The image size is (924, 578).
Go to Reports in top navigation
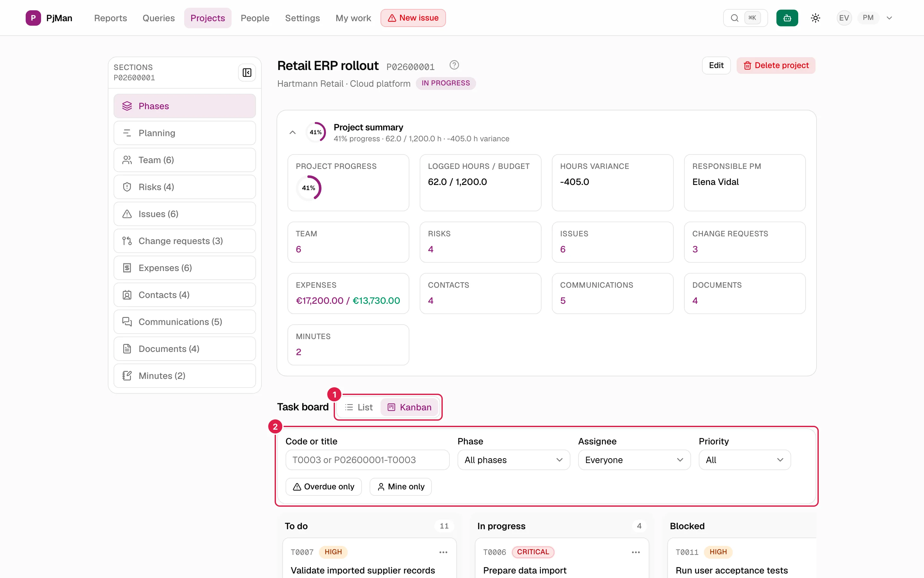click(110, 18)
